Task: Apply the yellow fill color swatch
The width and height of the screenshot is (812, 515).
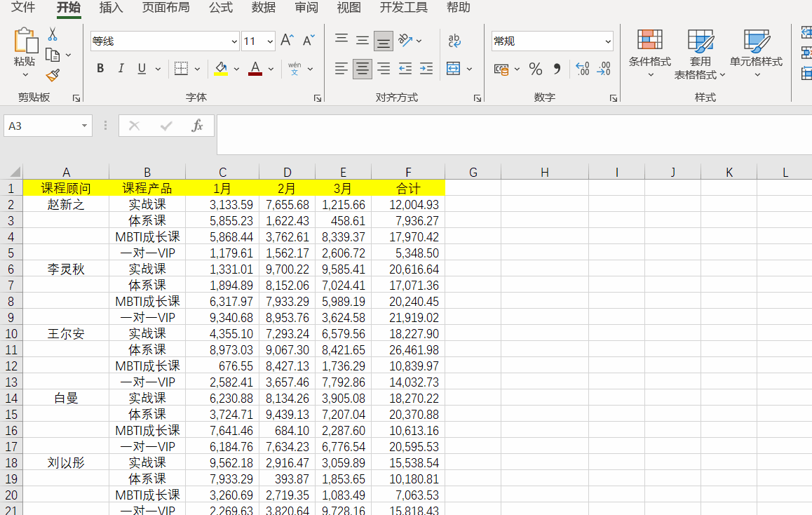Action: (221, 69)
